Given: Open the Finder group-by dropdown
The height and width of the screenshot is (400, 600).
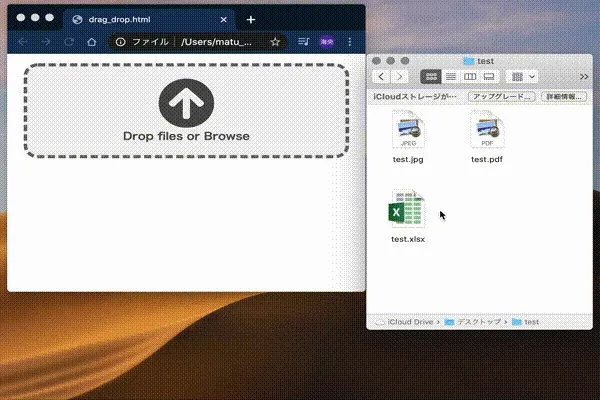Looking at the screenshot, I should point(523,76).
